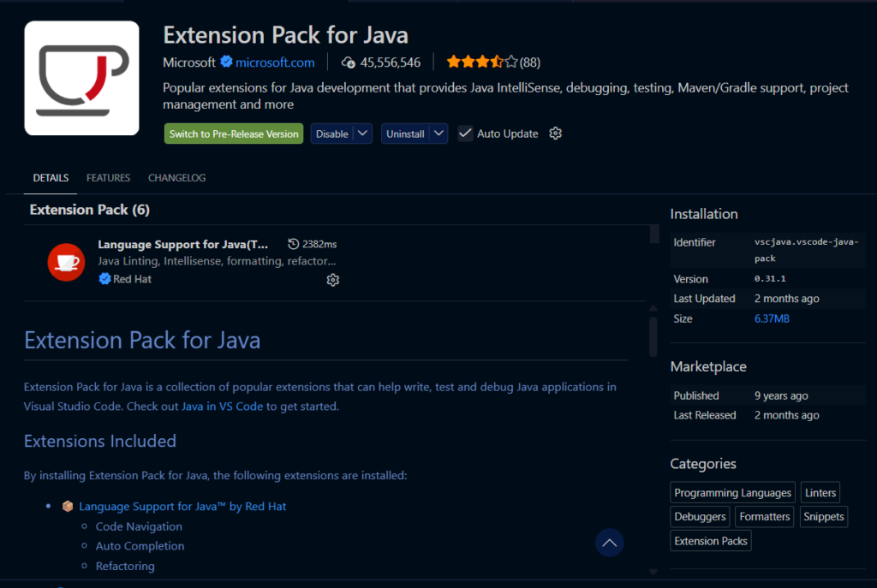The width and height of the screenshot is (877, 588).
Task: Click the Extensions Included heading
Action: (100, 441)
